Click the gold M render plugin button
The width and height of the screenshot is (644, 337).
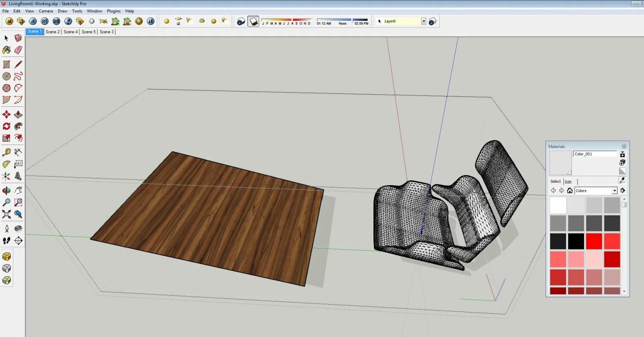point(9,21)
